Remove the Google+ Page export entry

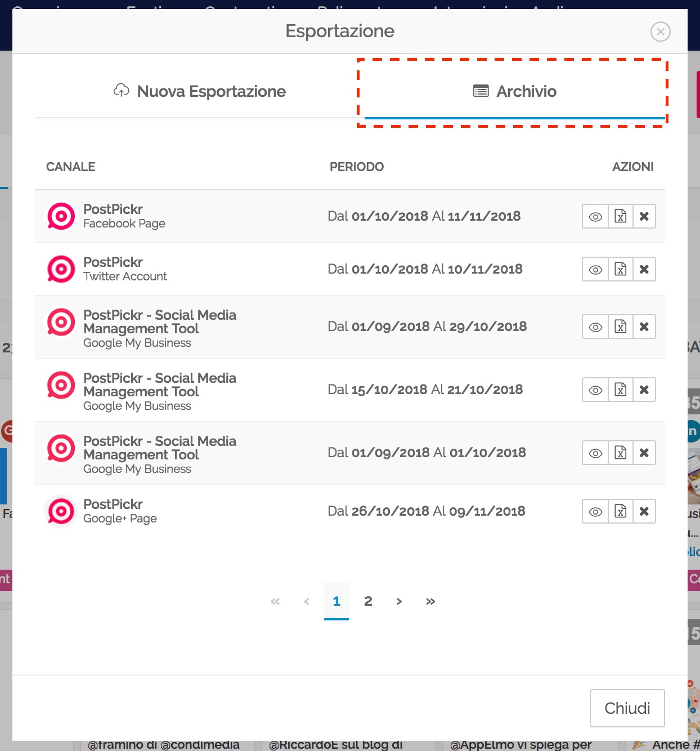tap(644, 512)
